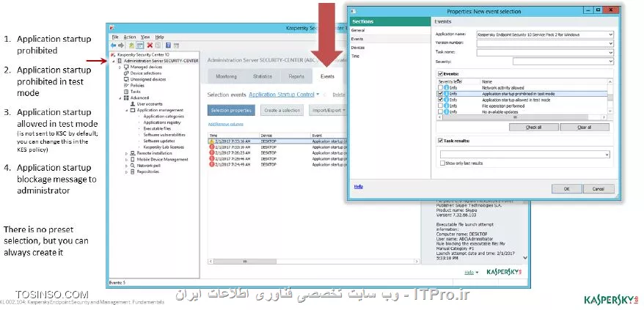Click the Add/Remove columns link
The image size is (644, 310).
click(225, 124)
